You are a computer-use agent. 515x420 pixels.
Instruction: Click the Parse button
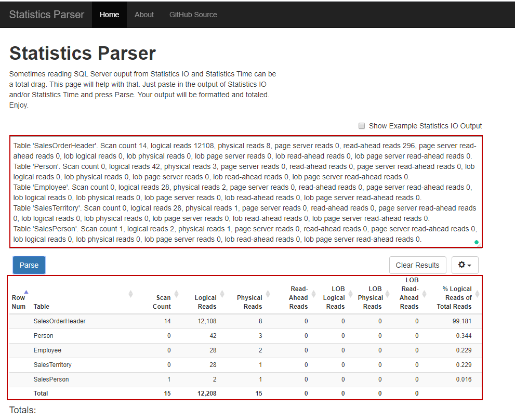pyautogui.click(x=29, y=265)
